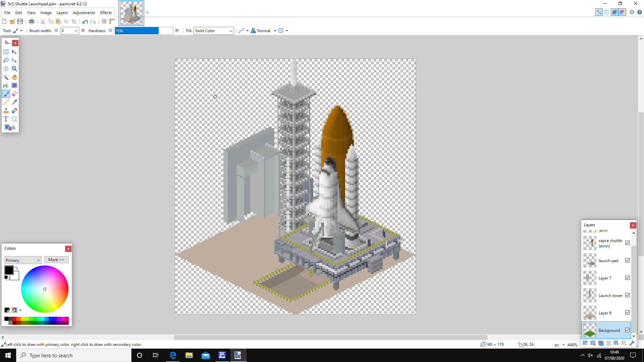Toggle the Tools window button
Viewport: 644px width, 362px height.
tap(599, 12)
